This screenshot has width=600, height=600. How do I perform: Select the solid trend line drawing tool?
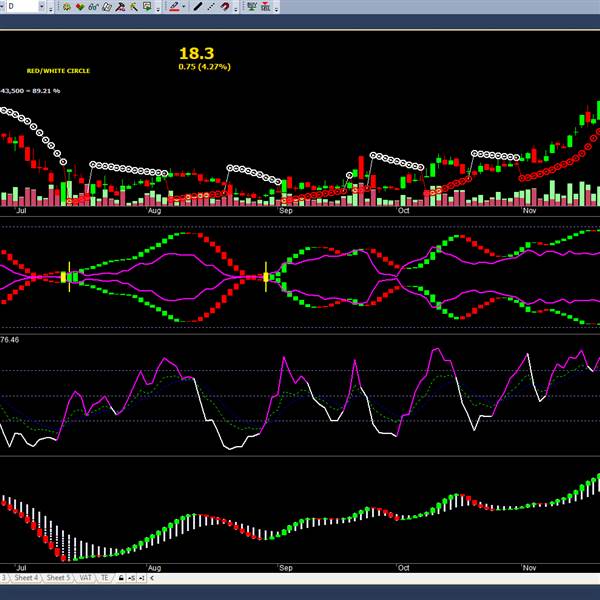tap(198, 6)
